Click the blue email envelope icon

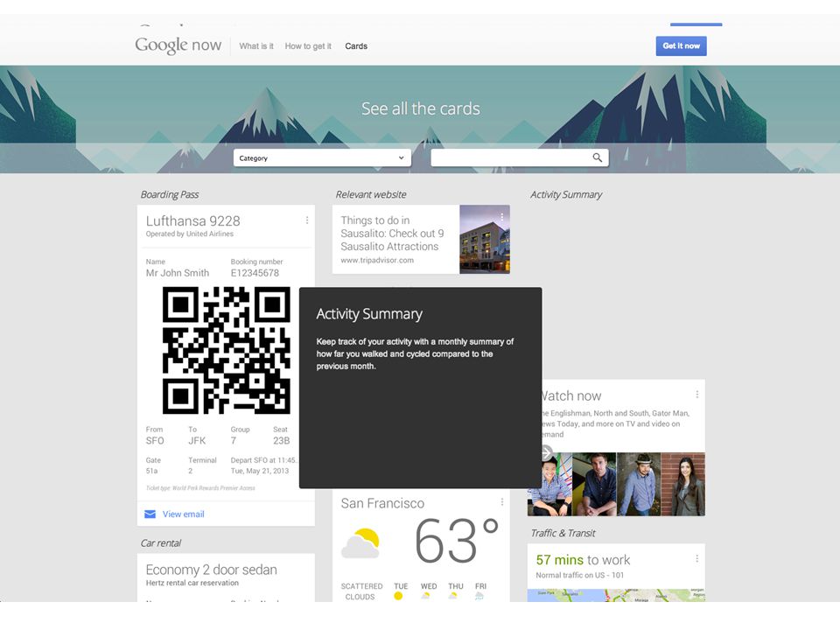point(150,514)
